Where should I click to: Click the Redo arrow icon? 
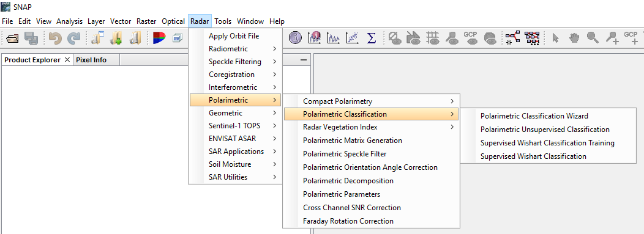click(x=74, y=38)
